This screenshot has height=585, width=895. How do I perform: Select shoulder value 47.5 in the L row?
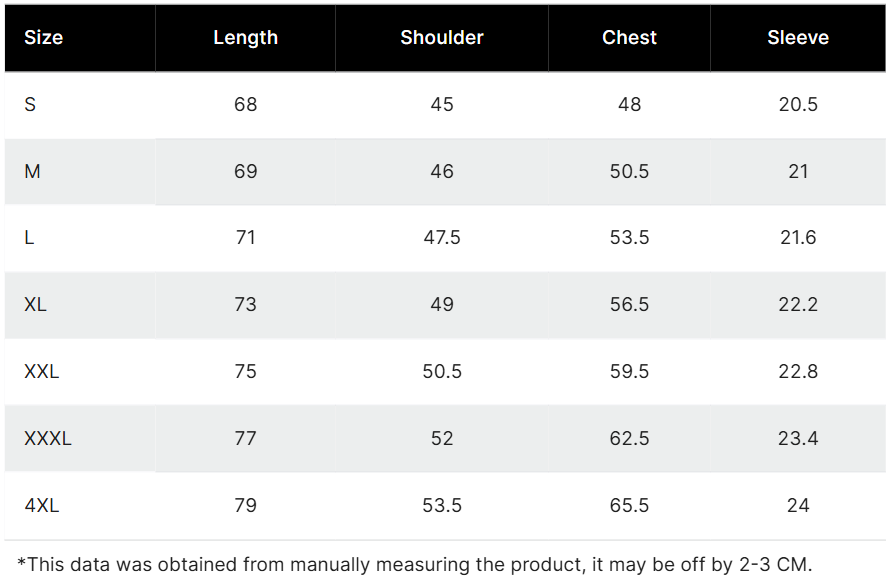pos(442,238)
